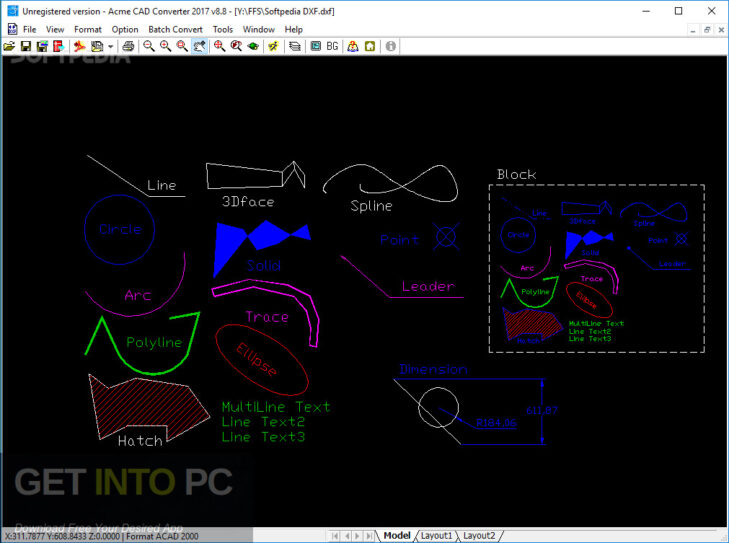Click the large blue 'Circle' label
This screenshot has height=543, width=729.
point(120,229)
